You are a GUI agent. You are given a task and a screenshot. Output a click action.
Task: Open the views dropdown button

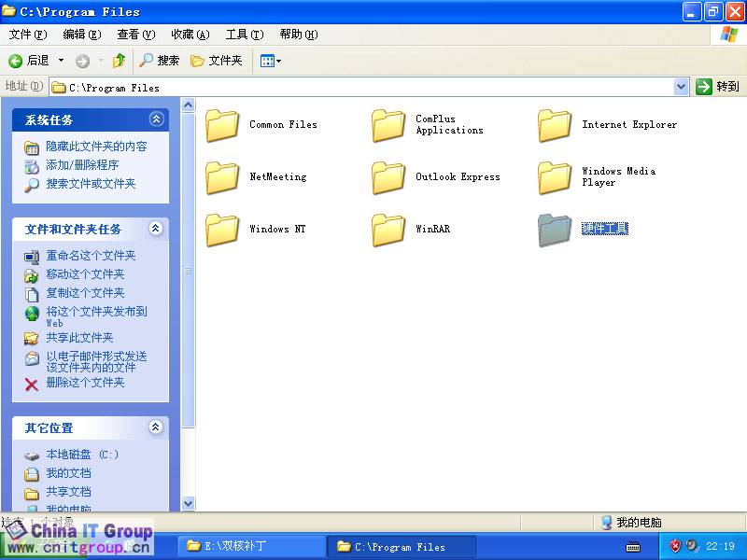click(x=270, y=61)
